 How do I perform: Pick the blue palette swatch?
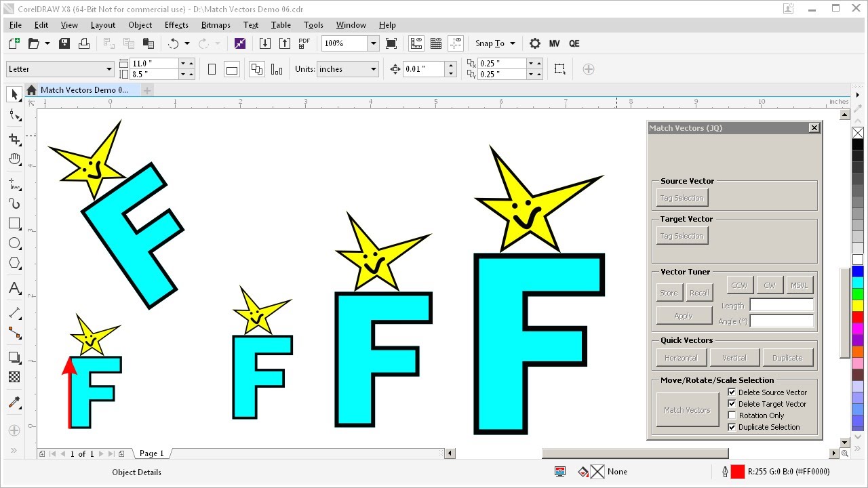858,271
